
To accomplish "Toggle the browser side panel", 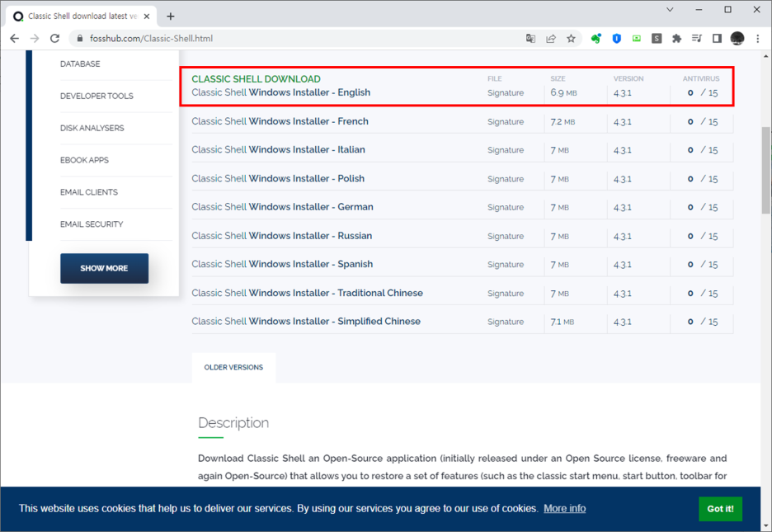I will [717, 39].
